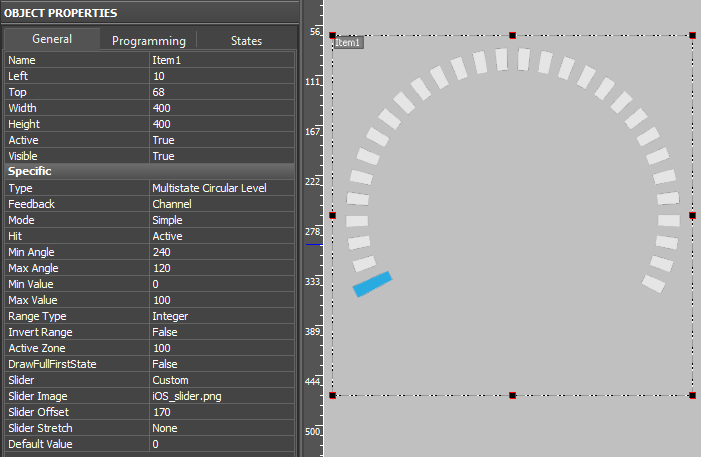This screenshot has width=701, height=457.
Task: Click the Min Angle property label
Action: (31, 252)
